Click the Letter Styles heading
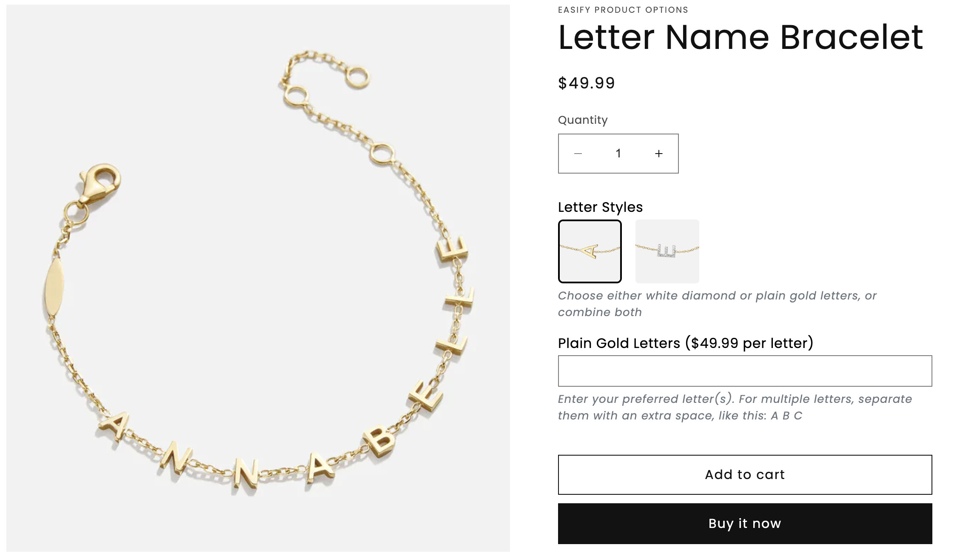Viewport: 980px width, 559px height. 600,207
